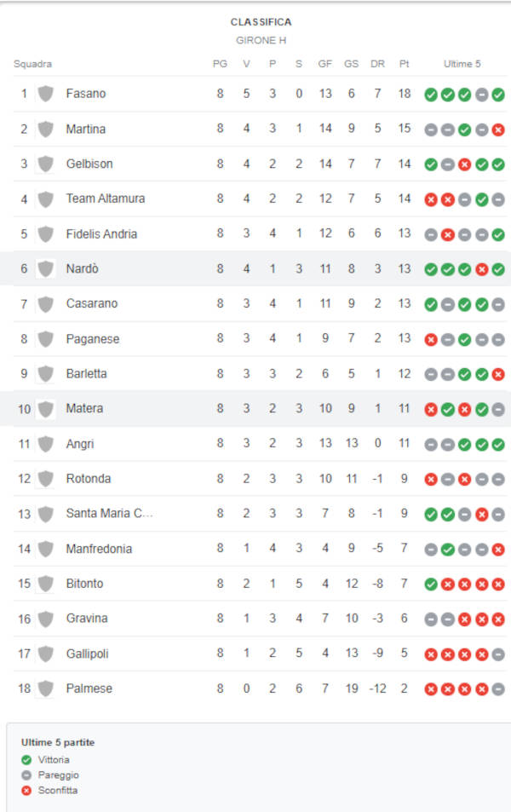Open the Team Altamura team link
Screen dimensions: 511x812
(x=105, y=199)
